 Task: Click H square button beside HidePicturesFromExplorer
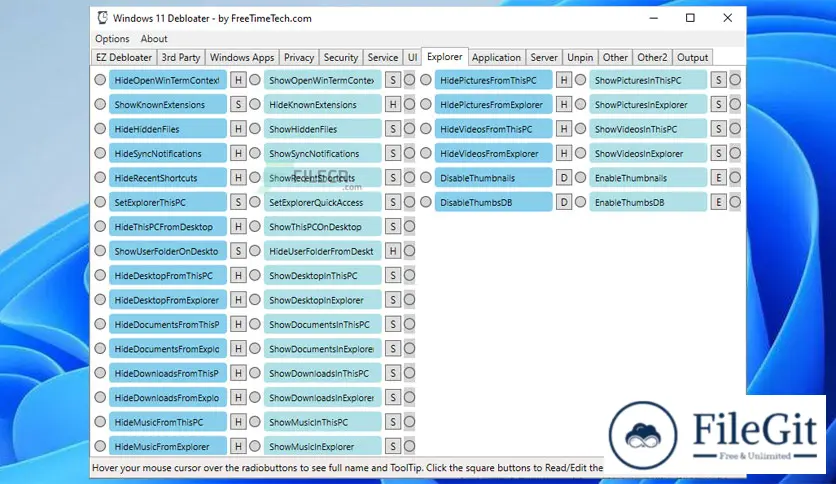564,105
